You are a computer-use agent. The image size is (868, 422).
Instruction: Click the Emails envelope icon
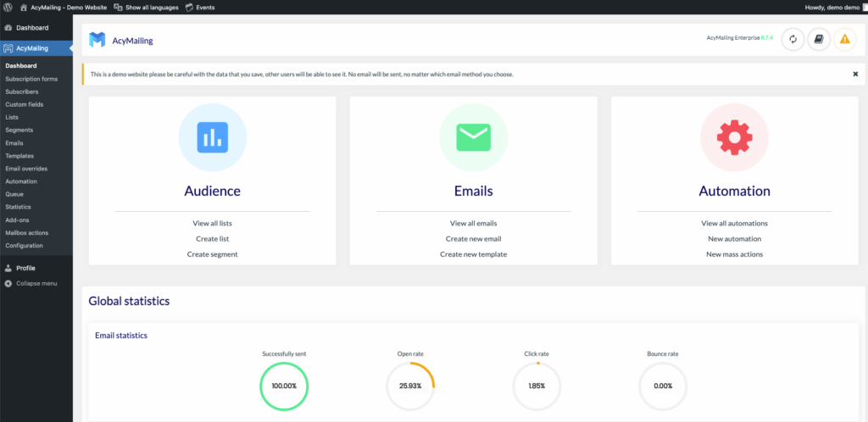[473, 137]
